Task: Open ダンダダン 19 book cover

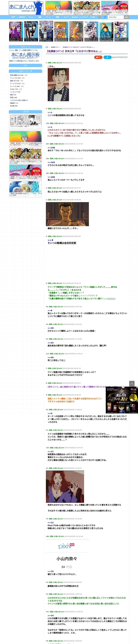Action: point(16,31)
